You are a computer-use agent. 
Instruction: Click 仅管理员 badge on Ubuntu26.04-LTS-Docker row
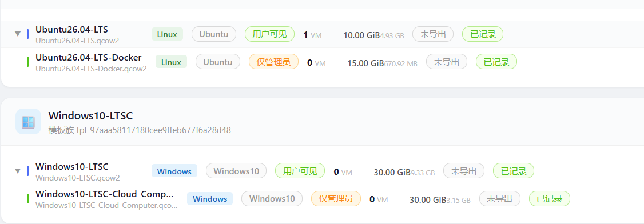click(274, 62)
